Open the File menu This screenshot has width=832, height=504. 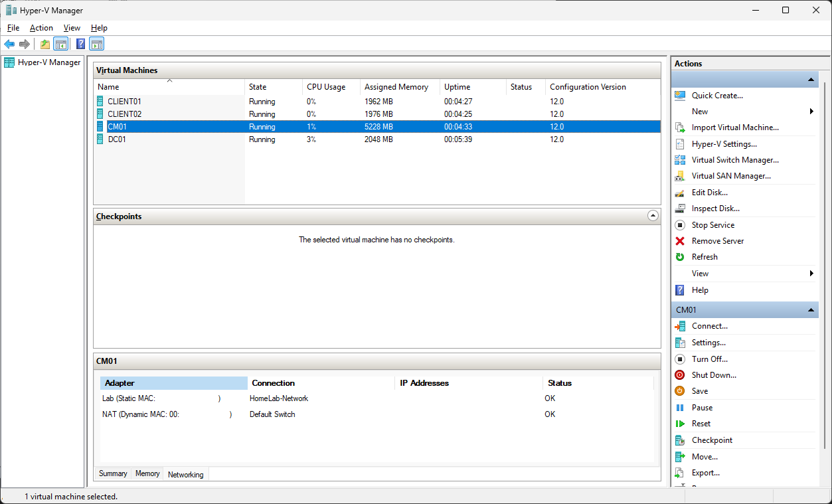click(13, 28)
